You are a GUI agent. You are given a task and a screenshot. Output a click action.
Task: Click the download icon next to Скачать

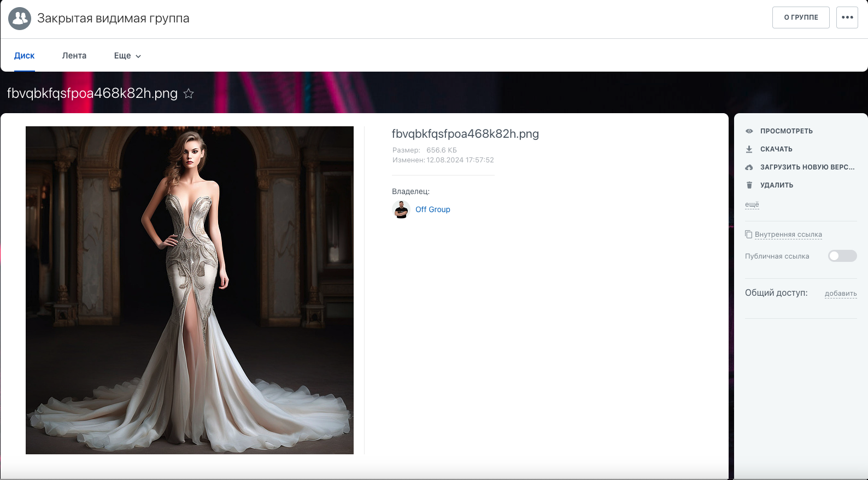pos(749,149)
